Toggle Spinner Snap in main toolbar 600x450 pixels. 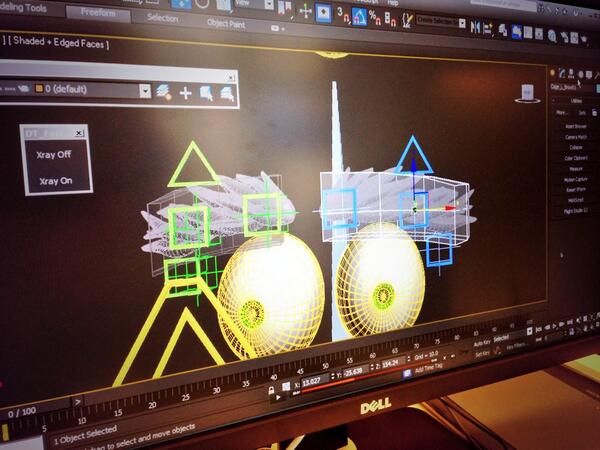(x=390, y=18)
